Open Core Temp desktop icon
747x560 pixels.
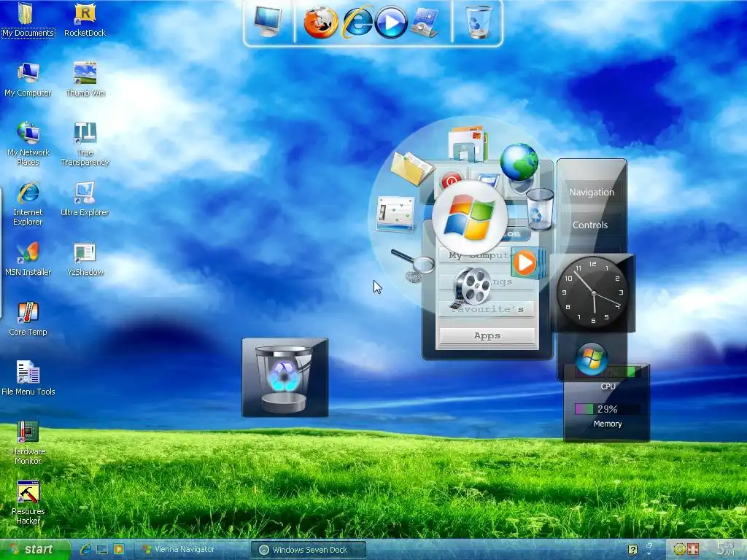click(28, 319)
